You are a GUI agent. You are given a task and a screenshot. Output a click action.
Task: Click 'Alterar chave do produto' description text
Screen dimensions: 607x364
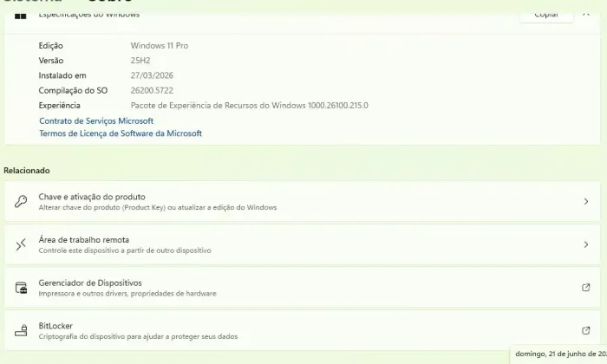pyautogui.click(x=158, y=207)
